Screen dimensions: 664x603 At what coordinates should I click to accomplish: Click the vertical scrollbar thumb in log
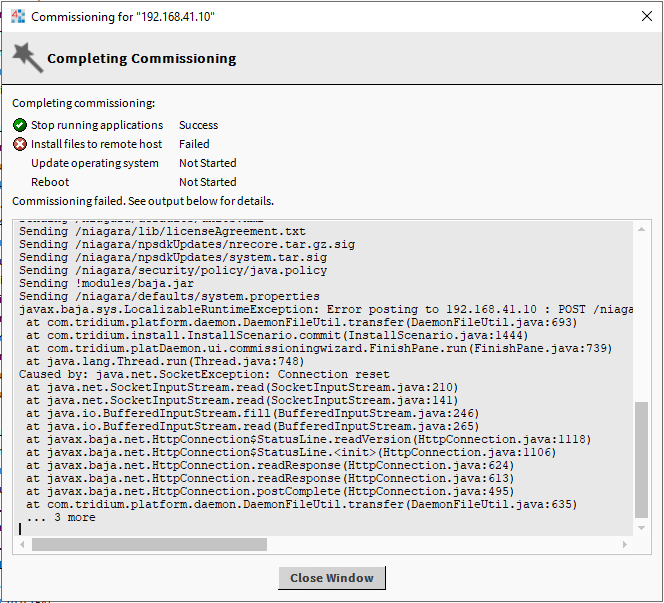click(x=641, y=460)
